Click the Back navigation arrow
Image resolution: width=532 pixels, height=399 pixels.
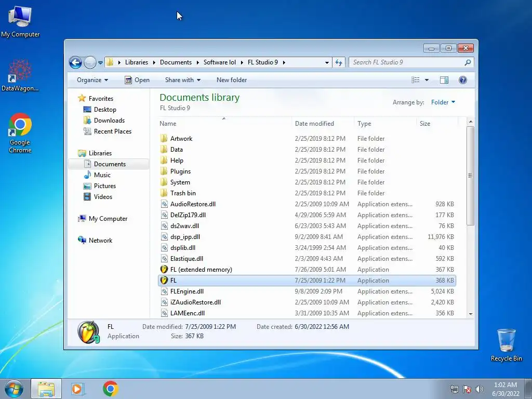tap(76, 62)
